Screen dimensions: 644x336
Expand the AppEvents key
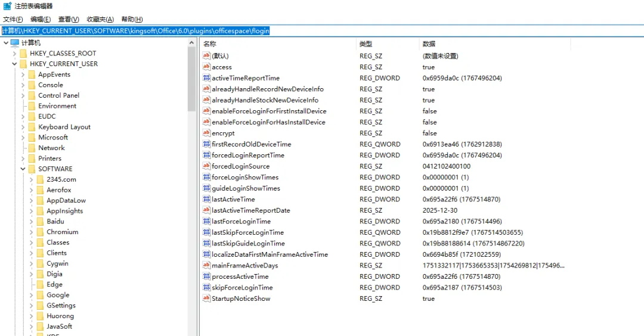pyautogui.click(x=23, y=74)
